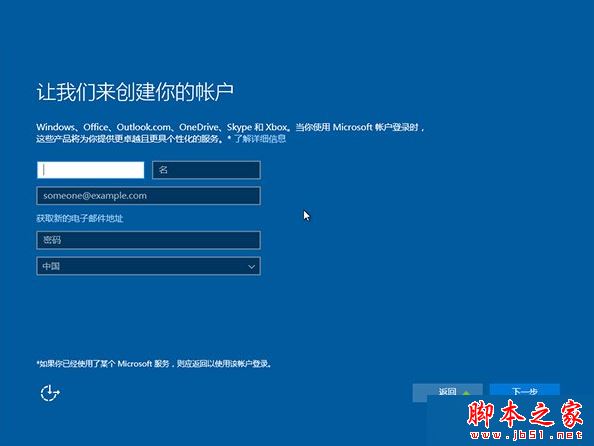Open 获取新的电子邮件地址 link
The width and height of the screenshot is (594, 446).
click(80, 218)
